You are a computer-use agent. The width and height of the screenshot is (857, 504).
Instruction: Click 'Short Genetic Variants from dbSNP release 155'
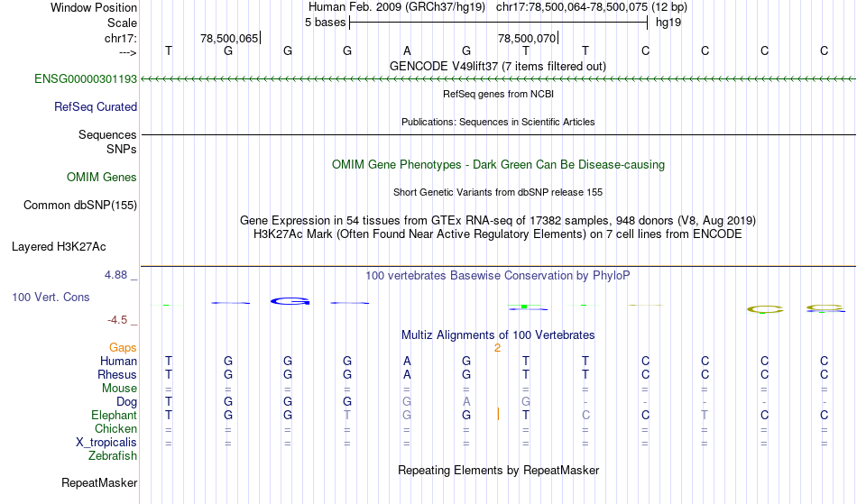pyautogui.click(x=498, y=192)
